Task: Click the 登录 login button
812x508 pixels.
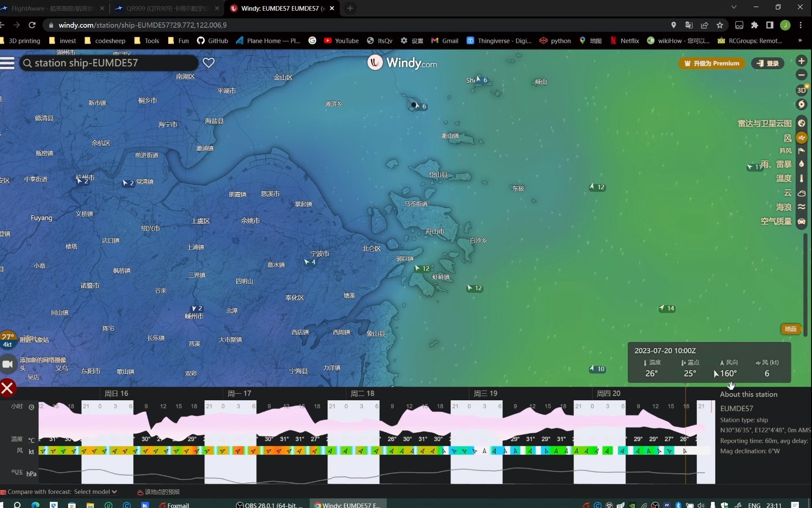Action: pos(767,63)
